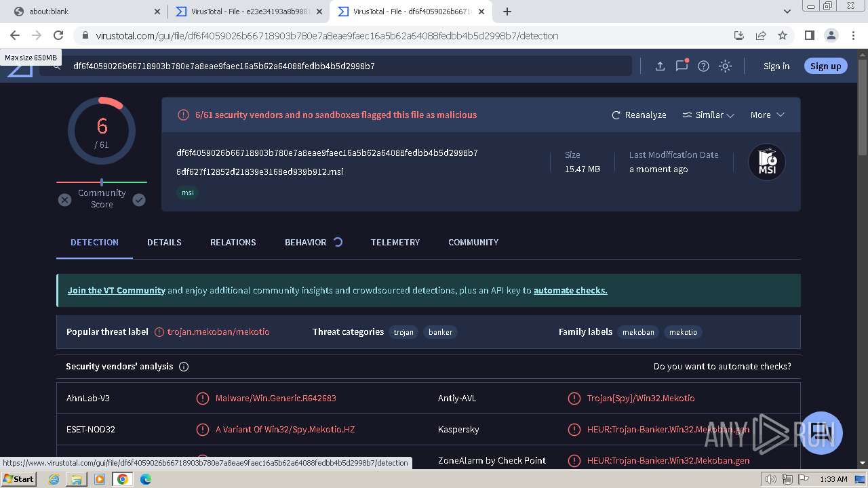Click the VirusTotal upload file icon
The width and height of the screenshot is (868, 488).
pyautogui.click(x=660, y=66)
